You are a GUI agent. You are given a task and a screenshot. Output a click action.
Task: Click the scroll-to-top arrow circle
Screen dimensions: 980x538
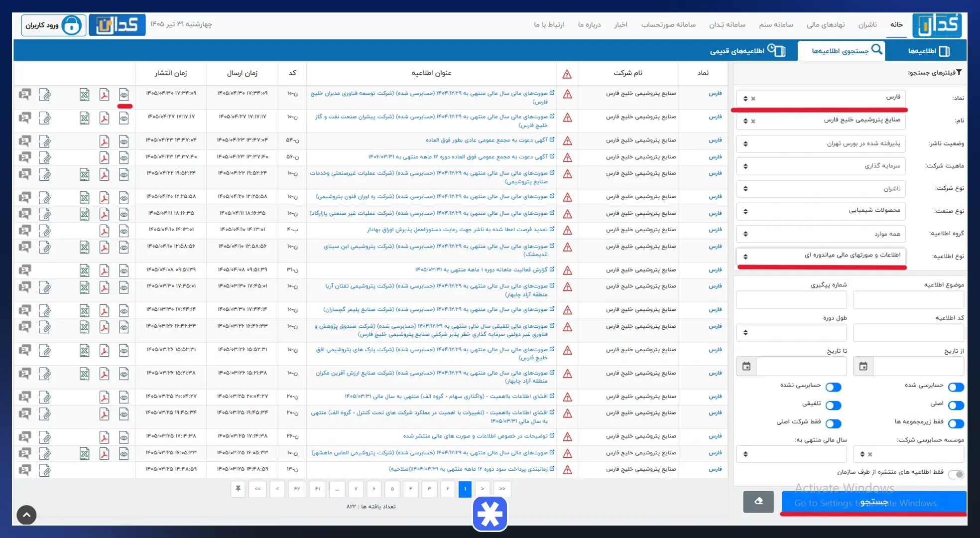[26, 515]
